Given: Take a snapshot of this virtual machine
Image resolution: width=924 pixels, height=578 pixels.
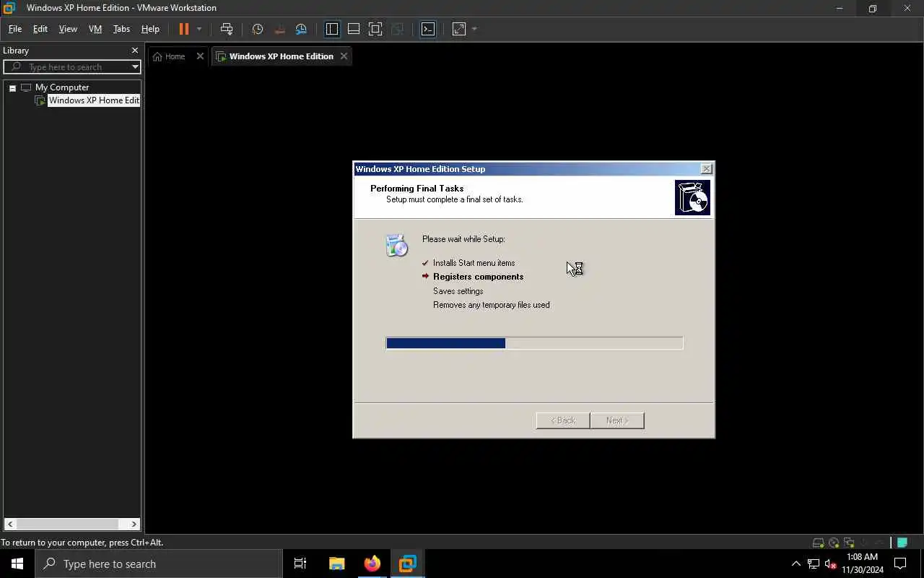Looking at the screenshot, I should [258, 29].
